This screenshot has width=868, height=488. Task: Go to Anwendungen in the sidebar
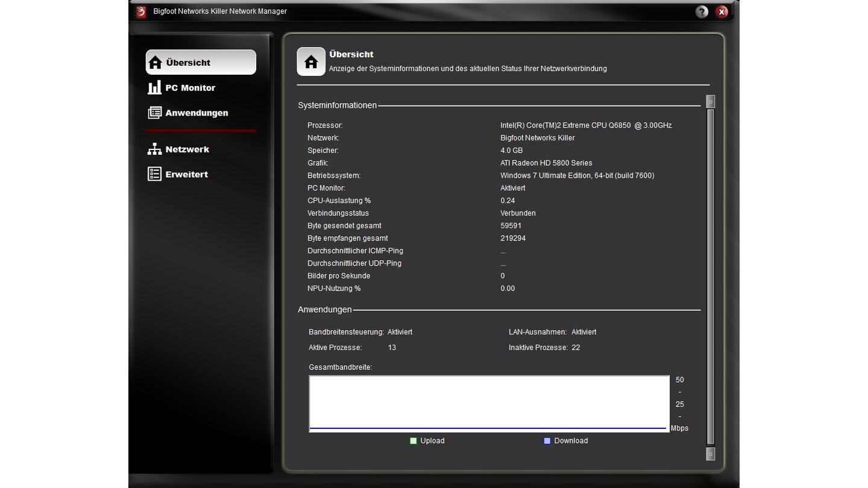click(x=197, y=113)
